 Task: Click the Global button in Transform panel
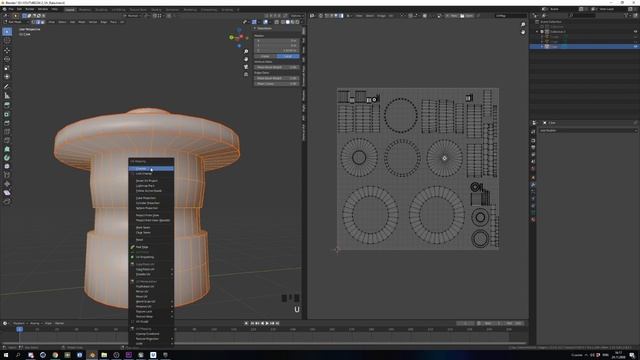coord(265,56)
